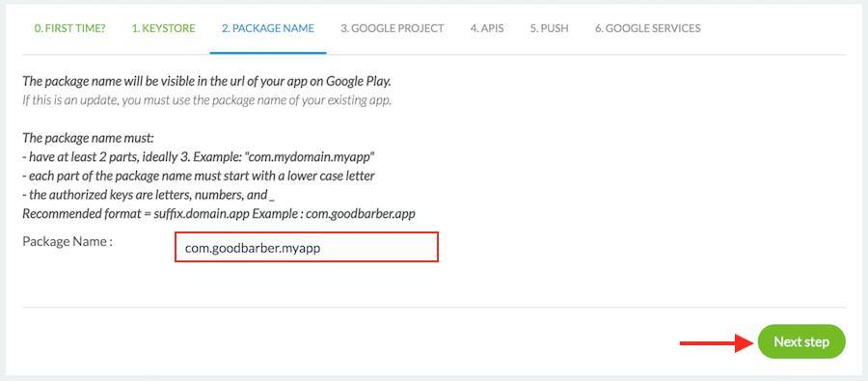Click the Recommended format com.goodbarber.app line
868x381 pixels.
(219, 213)
